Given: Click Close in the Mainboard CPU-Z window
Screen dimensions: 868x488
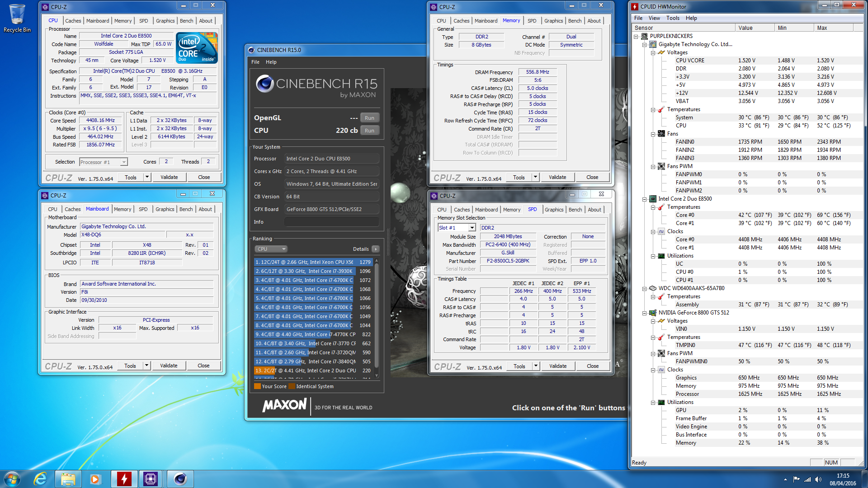Looking at the screenshot, I should [x=203, y=366].
